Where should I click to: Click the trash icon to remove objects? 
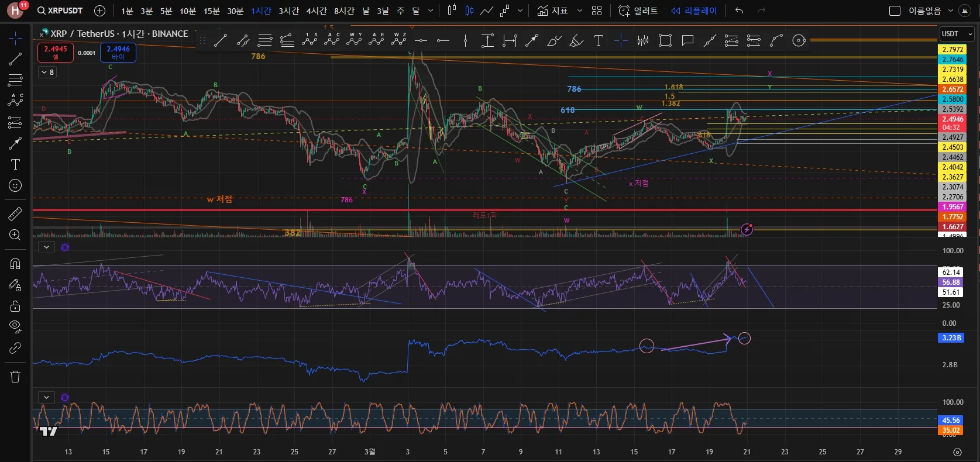click(15, 377)
